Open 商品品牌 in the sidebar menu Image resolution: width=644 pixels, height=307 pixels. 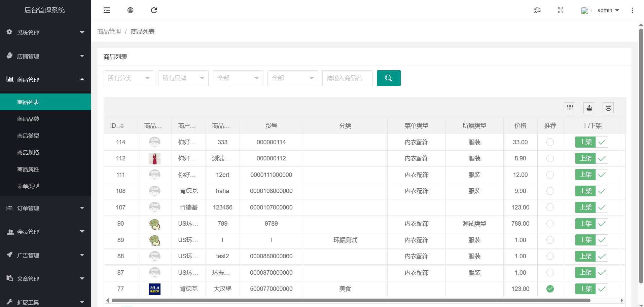coord(28,119)
